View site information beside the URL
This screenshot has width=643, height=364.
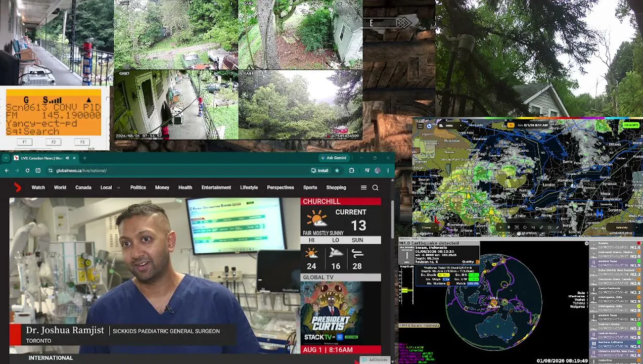tap(50, 171)
